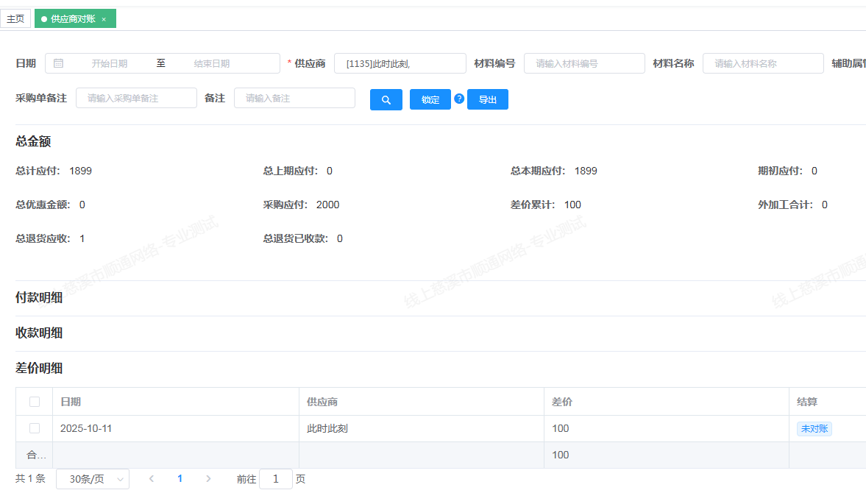The image size is (866, 504).
Task: Go to next page arrow
Action: (208, 479)
